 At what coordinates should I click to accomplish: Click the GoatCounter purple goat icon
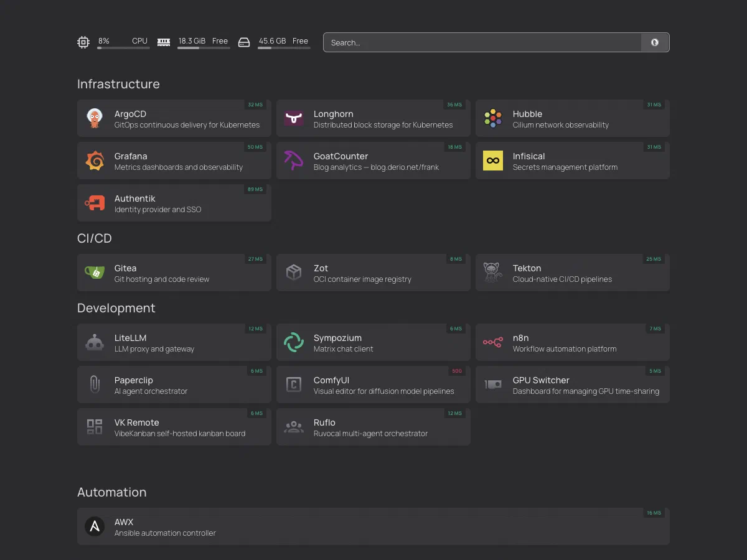(294, 161)
